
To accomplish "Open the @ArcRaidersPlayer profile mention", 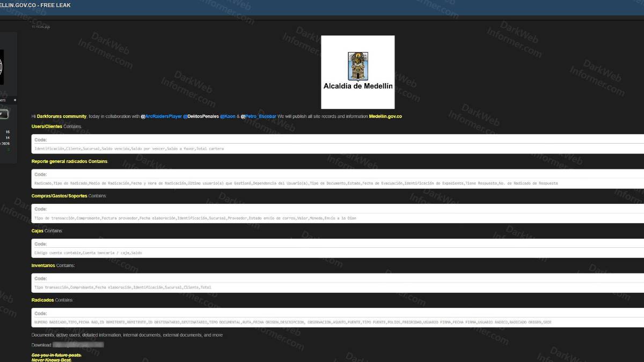I will click(161, 116).
